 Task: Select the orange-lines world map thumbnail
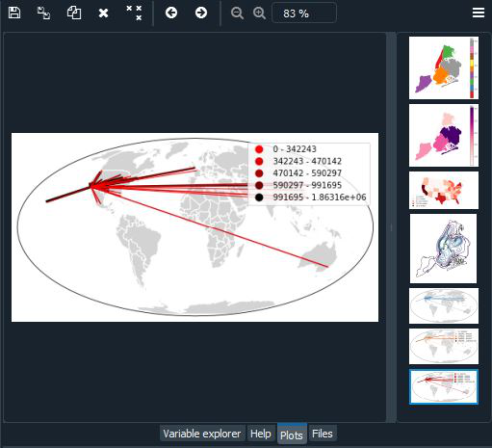tap(444, 346)
